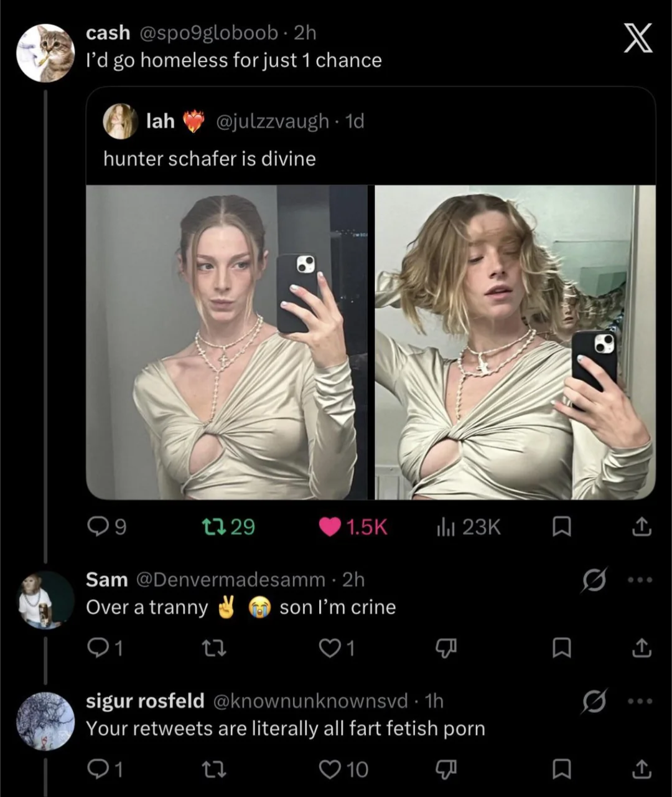Image resolution: width=672 pixels, height=797 pixels.
Task: Open Grok icon on sigur rosfeld's reply
Action: [594, 702]
